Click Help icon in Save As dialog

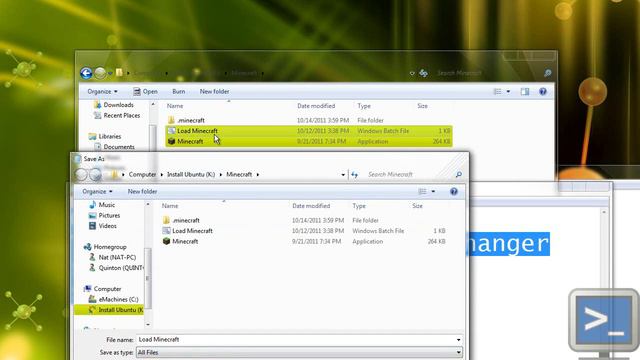point(453,191)
